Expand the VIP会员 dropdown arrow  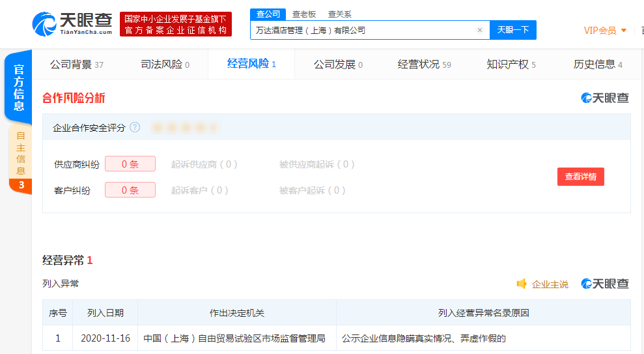[623, 31]
